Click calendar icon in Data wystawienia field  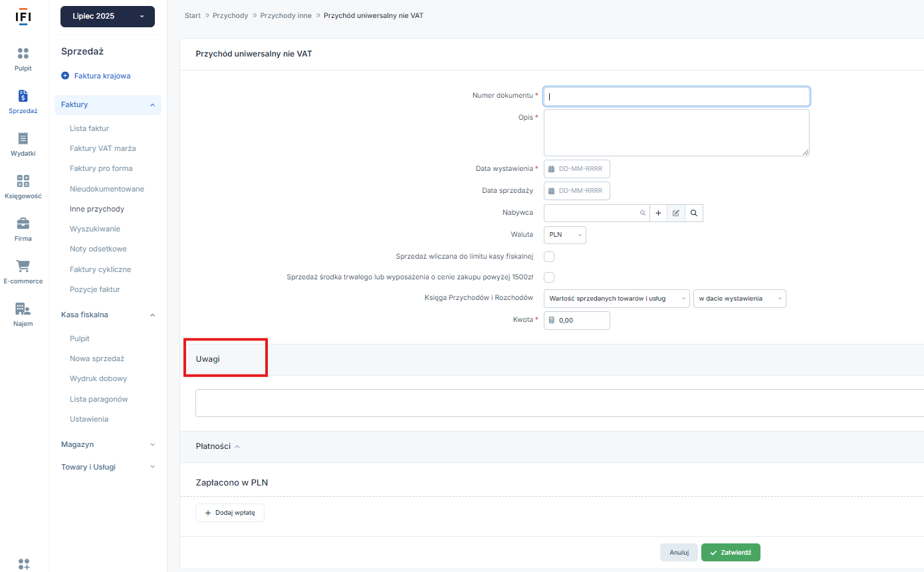point(551,169)
